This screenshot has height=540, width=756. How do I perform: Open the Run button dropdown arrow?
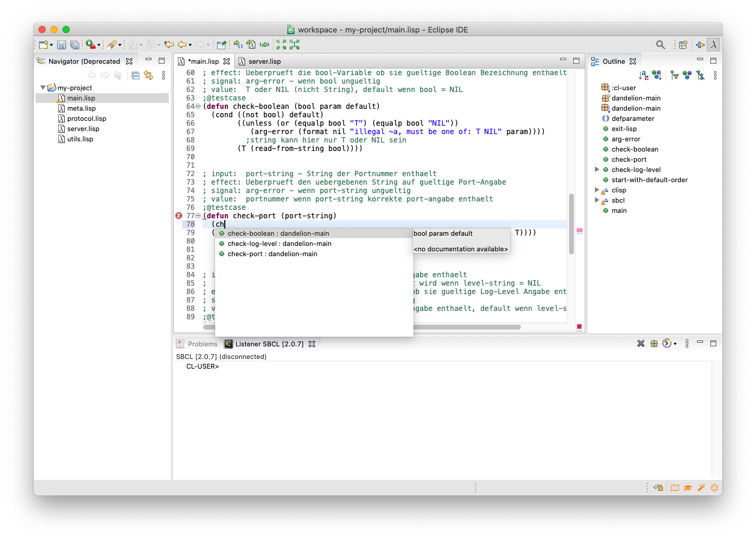(x=99, y=45)
